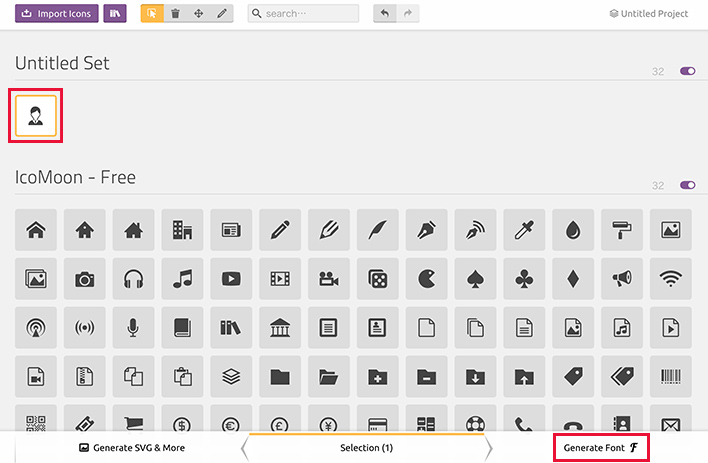
Task: Select the blog pen broadcast icon
Action: [475, 230]
